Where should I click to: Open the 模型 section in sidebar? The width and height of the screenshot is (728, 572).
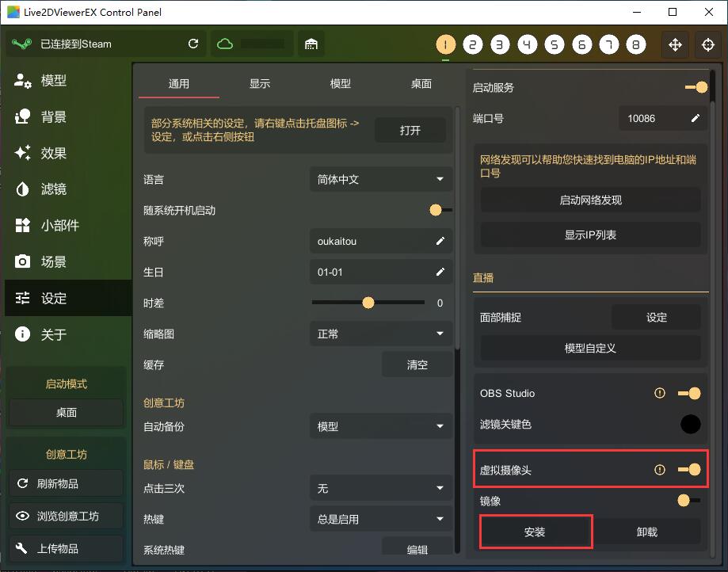(x=68, y=80)
